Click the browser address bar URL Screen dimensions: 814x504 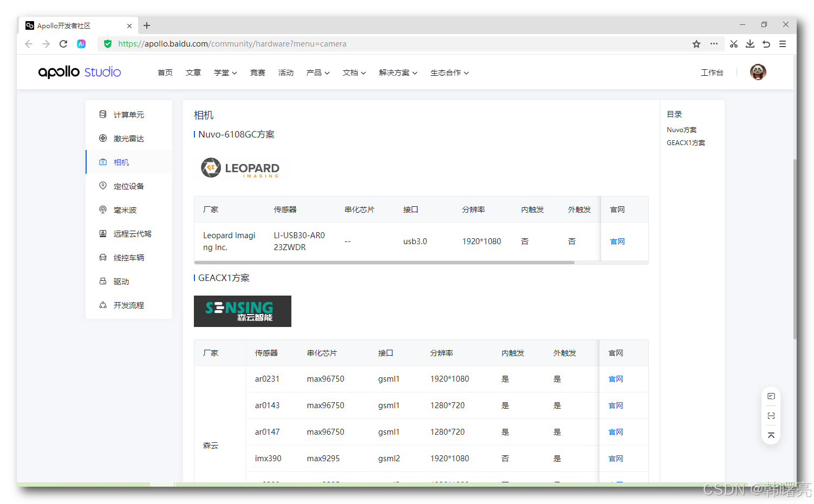pos(232,44)
